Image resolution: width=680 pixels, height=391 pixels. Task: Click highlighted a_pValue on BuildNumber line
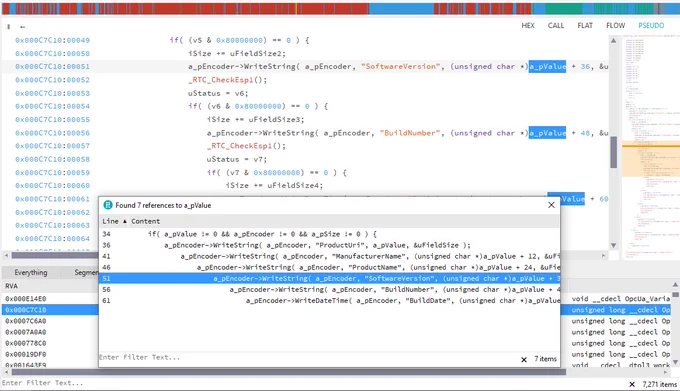point(547,133)
